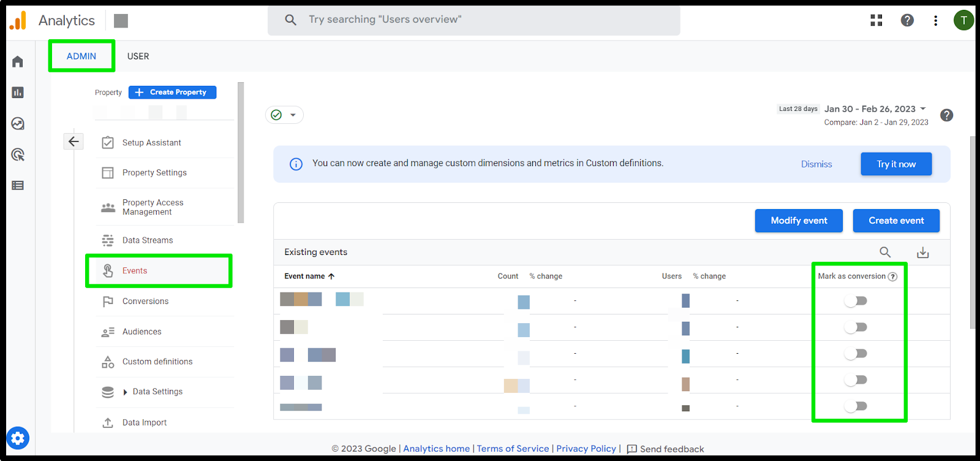The width and height of the screenshot is (980, 461).
Task: Switch to the USER tab
Action: [x=138, y=56]
